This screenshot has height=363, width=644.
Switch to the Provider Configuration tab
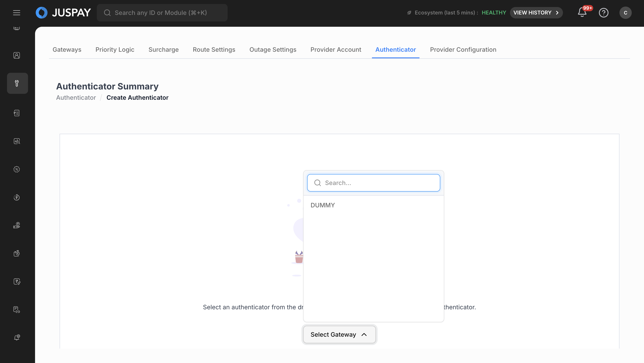coord(463,50)
